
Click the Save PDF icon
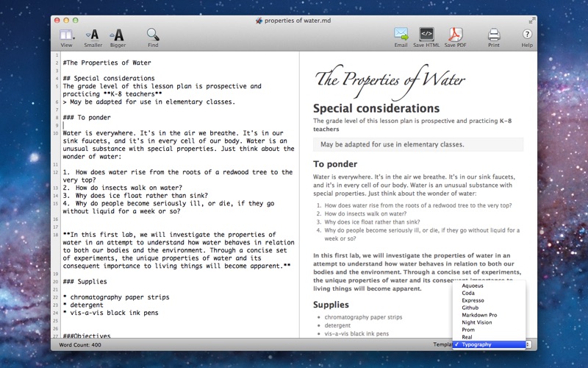pyautogui.click(x=455, y=34)
